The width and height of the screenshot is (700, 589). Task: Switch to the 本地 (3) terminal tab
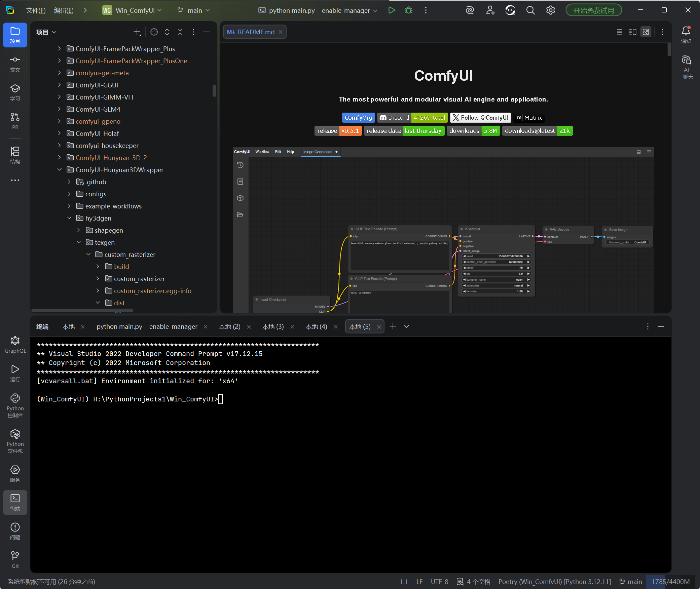pyautogui.click(x=273, y=326)
